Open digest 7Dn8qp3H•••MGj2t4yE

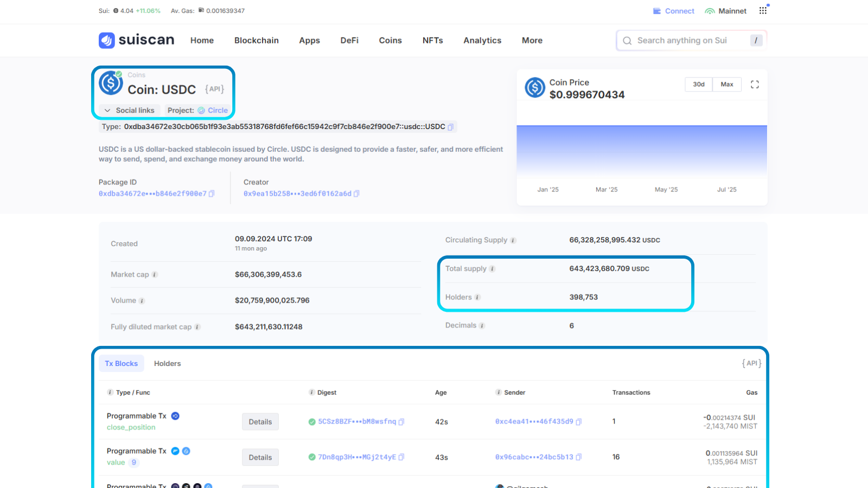[x=357, y=457]
